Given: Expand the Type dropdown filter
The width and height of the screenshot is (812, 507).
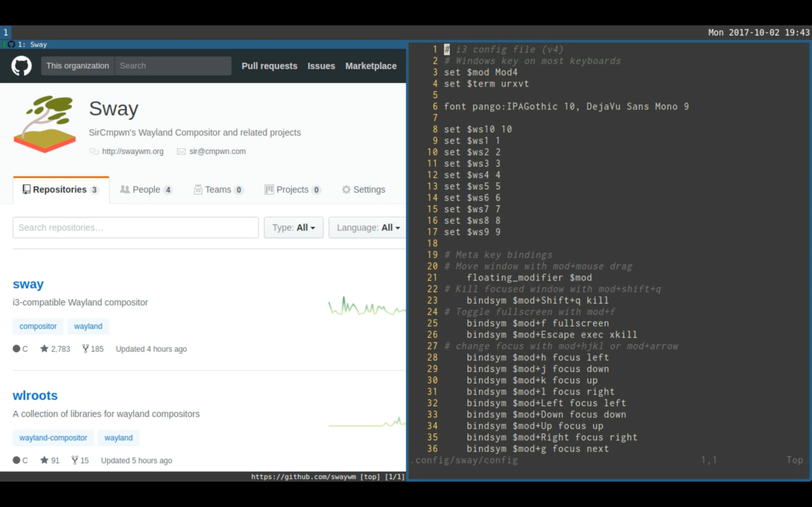Looking at the screenshot, I should [292, 228].
